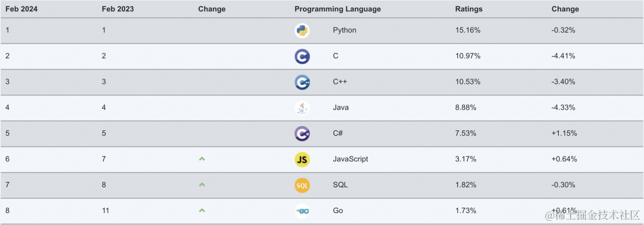Screen dimensions: 644x225
Task: Click the Programming Language column header
Action: tap(338, 9)
